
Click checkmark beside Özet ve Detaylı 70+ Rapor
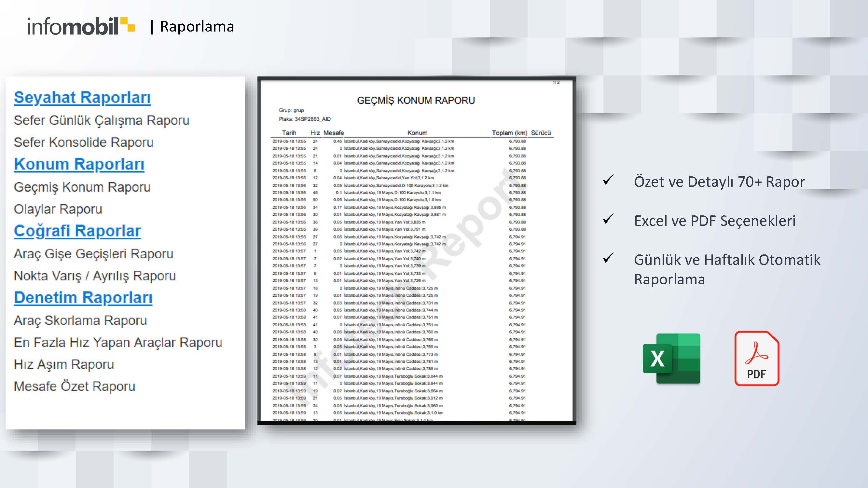pos(608,180)
